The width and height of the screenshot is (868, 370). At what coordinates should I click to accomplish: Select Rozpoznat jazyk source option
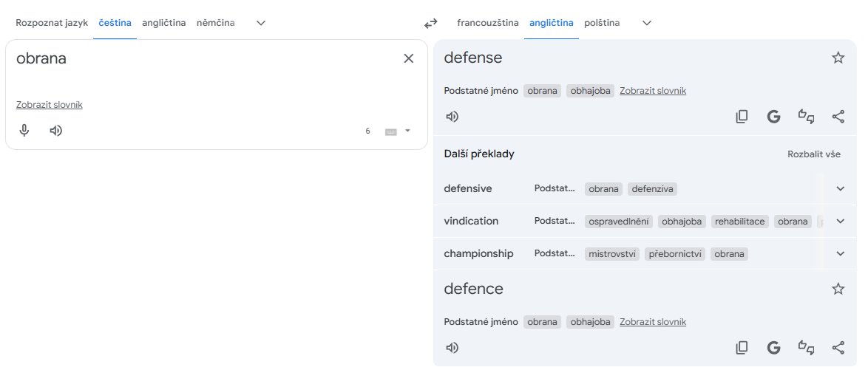pos(52,23)
